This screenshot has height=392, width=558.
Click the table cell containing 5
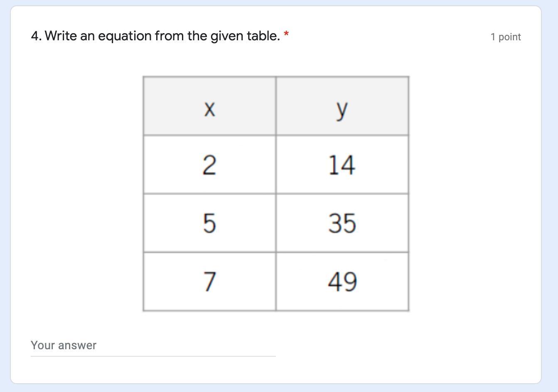coord(209,223)
